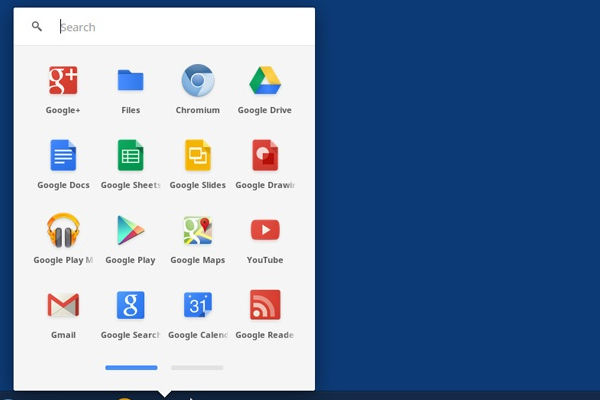600x400 pixels.
Task: Open Google Sheets app
Action: pyautogui.click(x=130, y=155)
